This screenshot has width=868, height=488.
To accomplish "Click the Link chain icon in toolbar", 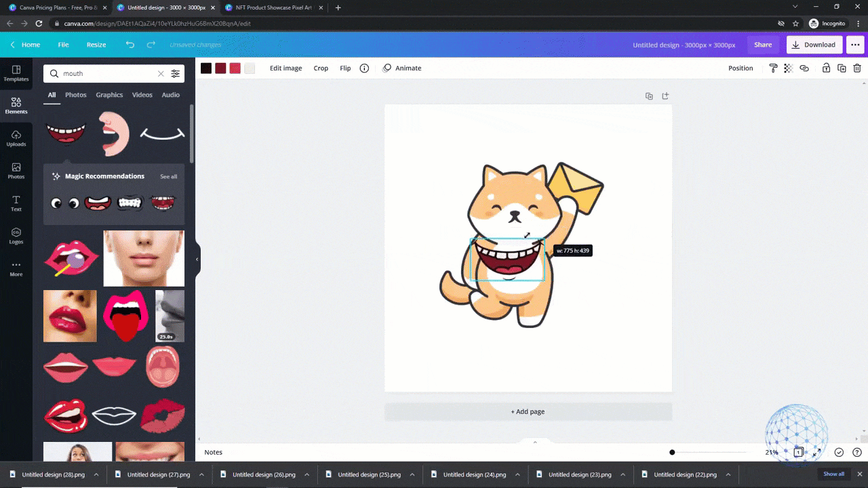I will pos(804,68).
